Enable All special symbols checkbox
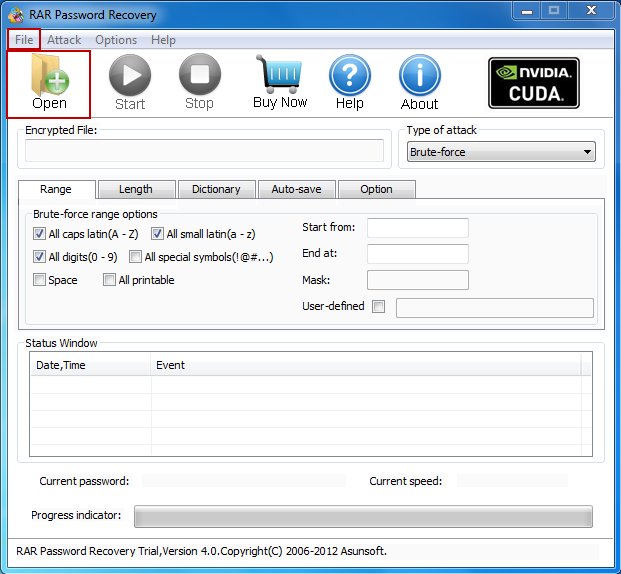The image size is (621, 574). 135,257
